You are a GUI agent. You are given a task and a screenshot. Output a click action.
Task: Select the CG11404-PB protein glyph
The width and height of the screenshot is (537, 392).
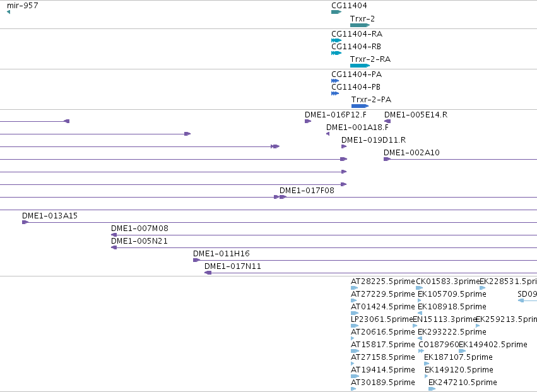(335, 93)
